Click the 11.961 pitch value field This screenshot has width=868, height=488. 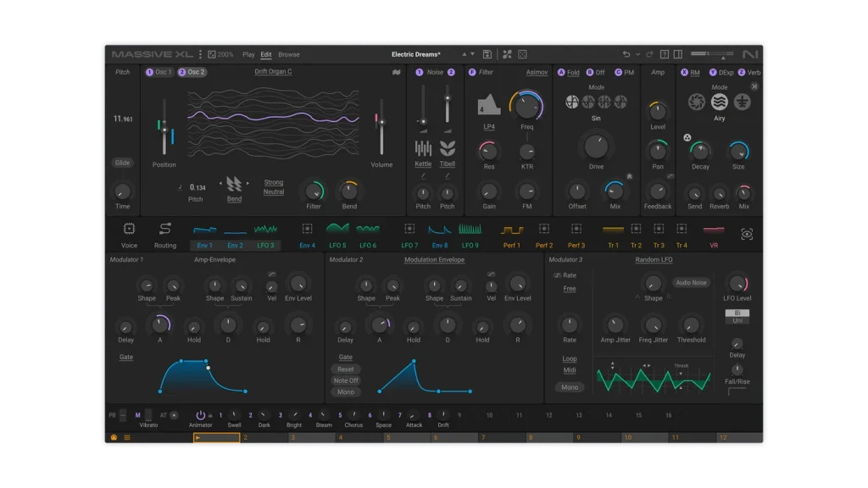point(122,119)
